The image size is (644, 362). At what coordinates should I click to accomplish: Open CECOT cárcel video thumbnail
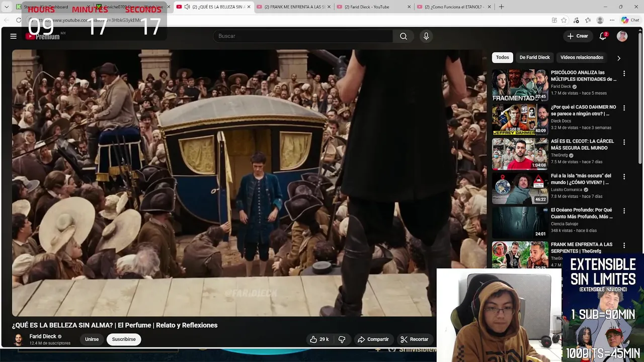point(520,154)
